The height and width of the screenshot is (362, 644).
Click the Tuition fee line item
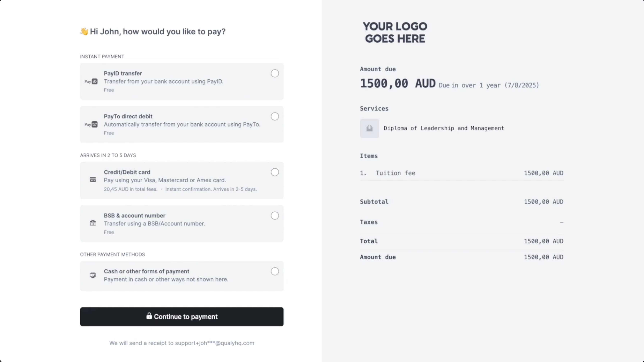click(x=395, y=173)
